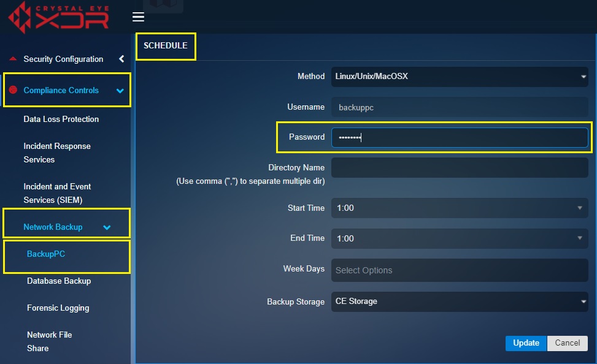
Task: Open Security Configuration menu
Action: (63, 59)
